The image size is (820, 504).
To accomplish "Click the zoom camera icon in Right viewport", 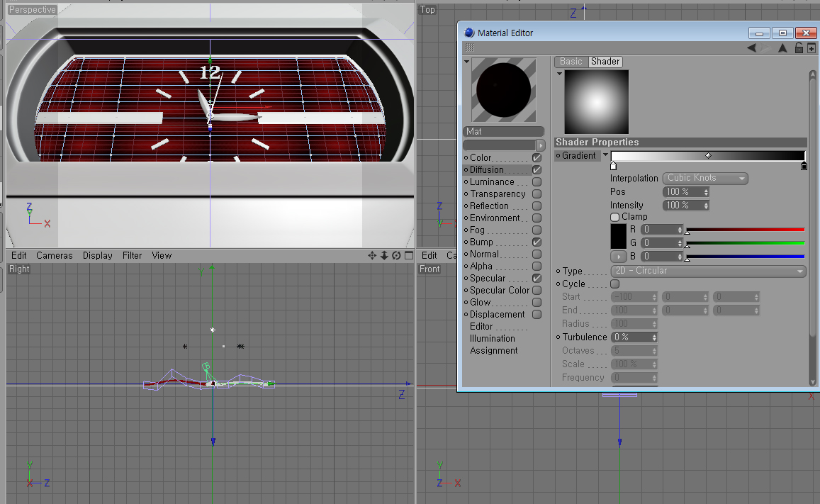I will [384, 255].
